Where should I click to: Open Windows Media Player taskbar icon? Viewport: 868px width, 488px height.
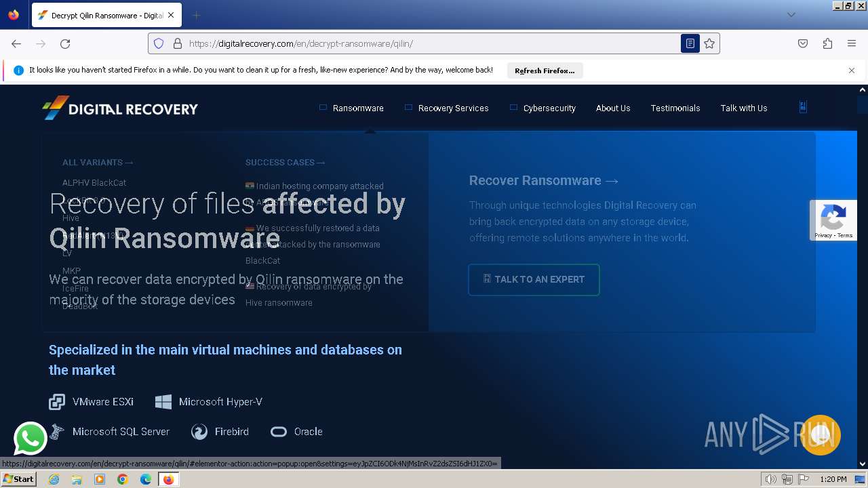click(x=100, y=479)
